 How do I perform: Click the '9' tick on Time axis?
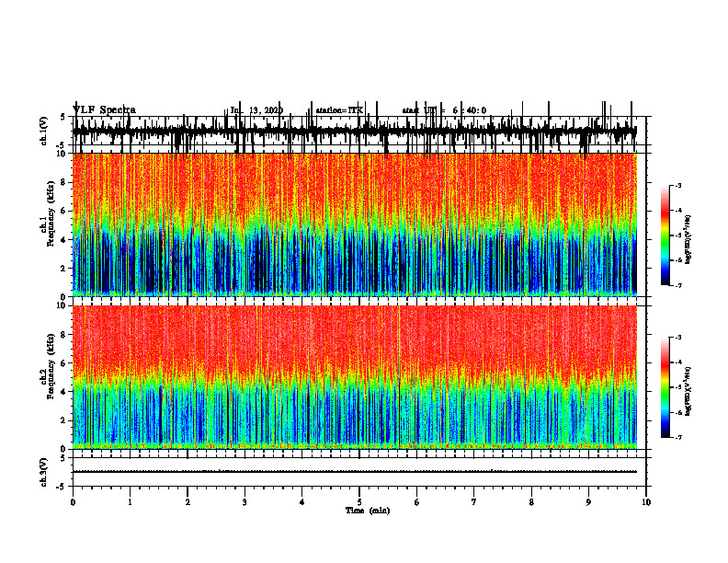tap(588, 502)
